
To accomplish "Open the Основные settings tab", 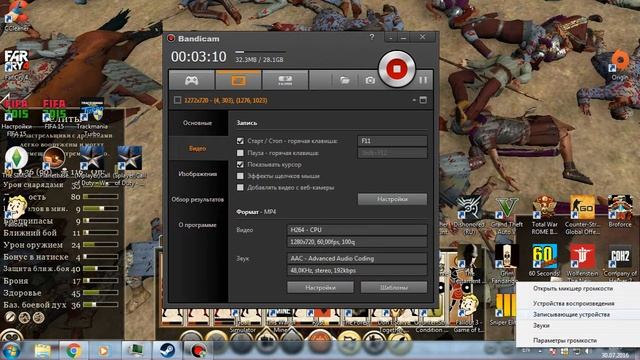I will point(198,123).
